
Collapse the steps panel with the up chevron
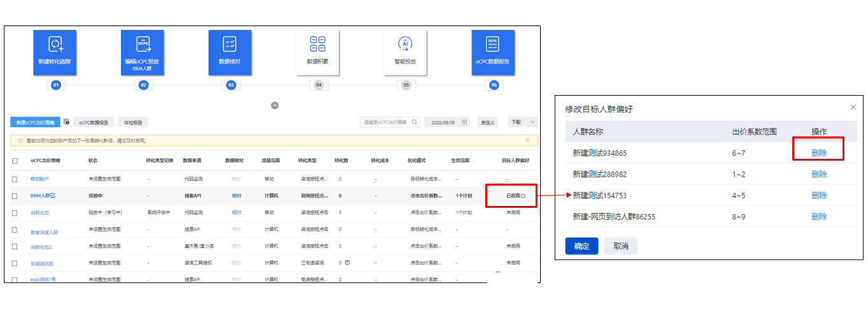(x=274, y=105)
